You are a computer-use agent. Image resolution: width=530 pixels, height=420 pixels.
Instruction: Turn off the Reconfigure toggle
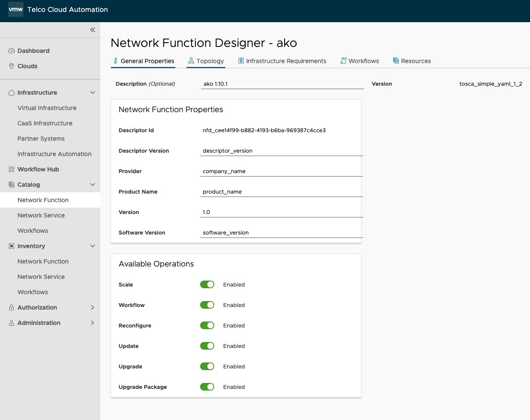click(207, 325)
